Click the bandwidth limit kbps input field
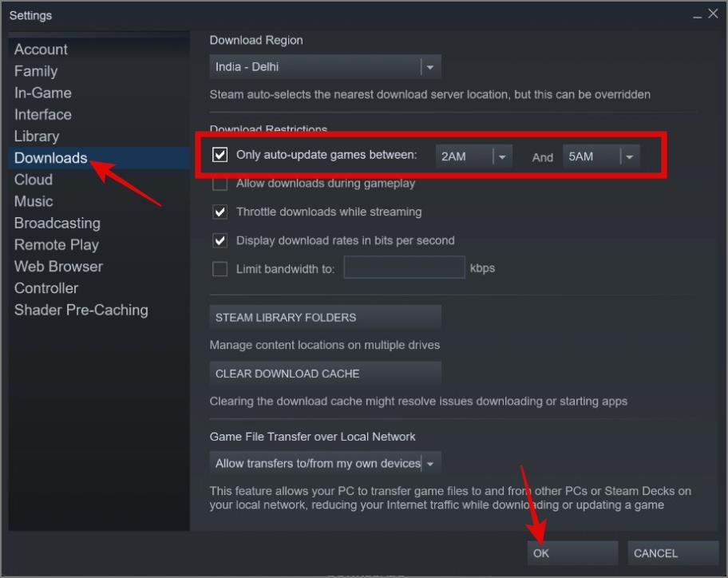 point(404,267)
